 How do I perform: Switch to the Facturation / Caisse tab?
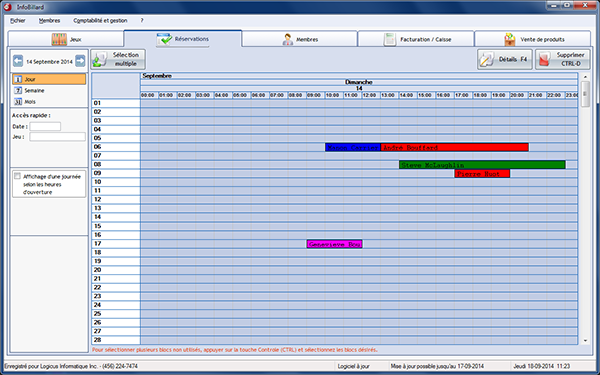[x=416, y=39]
